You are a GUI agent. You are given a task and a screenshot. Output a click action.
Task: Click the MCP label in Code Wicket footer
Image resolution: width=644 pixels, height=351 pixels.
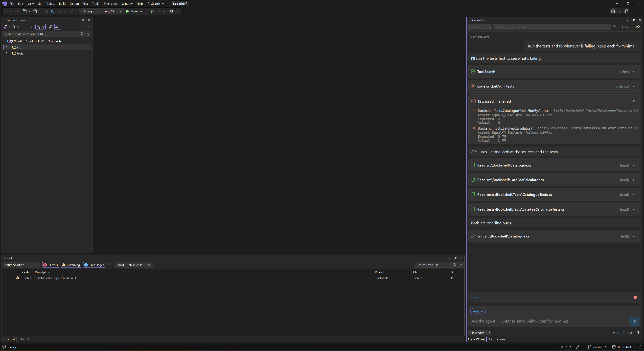(616, 333)
